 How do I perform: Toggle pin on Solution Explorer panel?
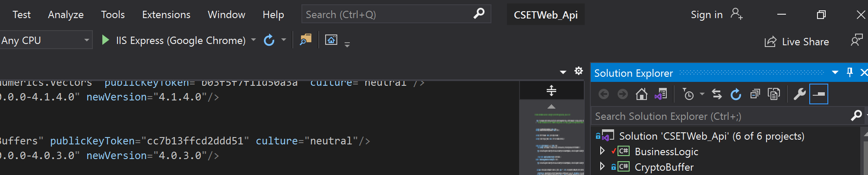coord(849,72)
